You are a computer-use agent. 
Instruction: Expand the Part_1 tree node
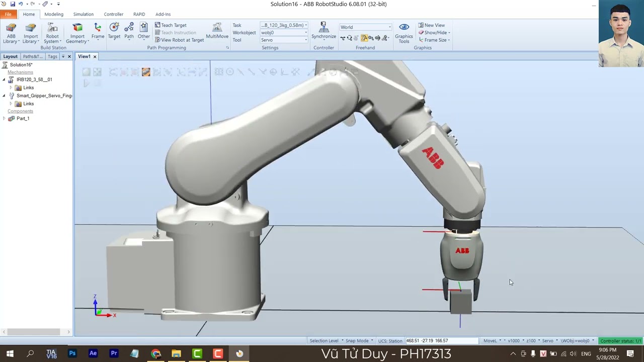tap(4, 119)
